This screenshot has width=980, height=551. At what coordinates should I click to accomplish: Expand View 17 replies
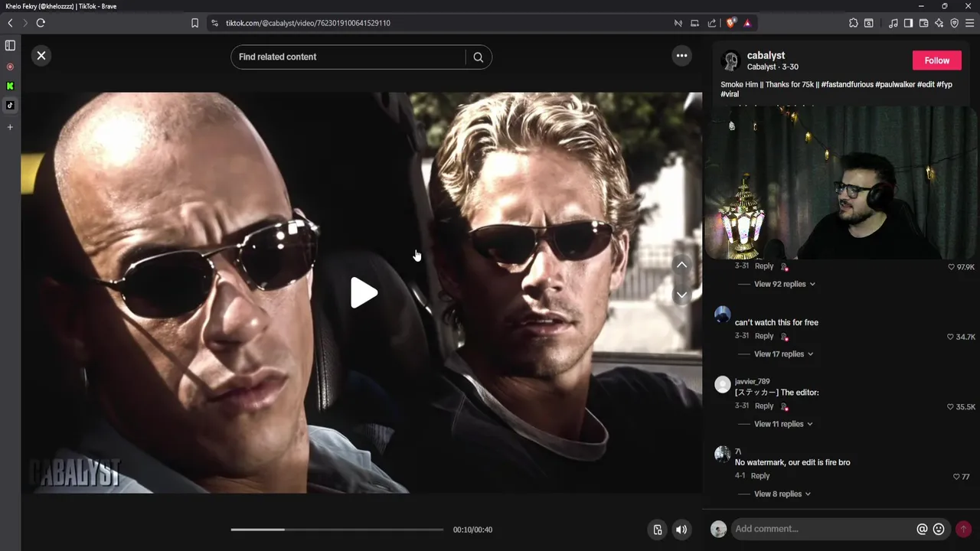click(x=783, y=354)
